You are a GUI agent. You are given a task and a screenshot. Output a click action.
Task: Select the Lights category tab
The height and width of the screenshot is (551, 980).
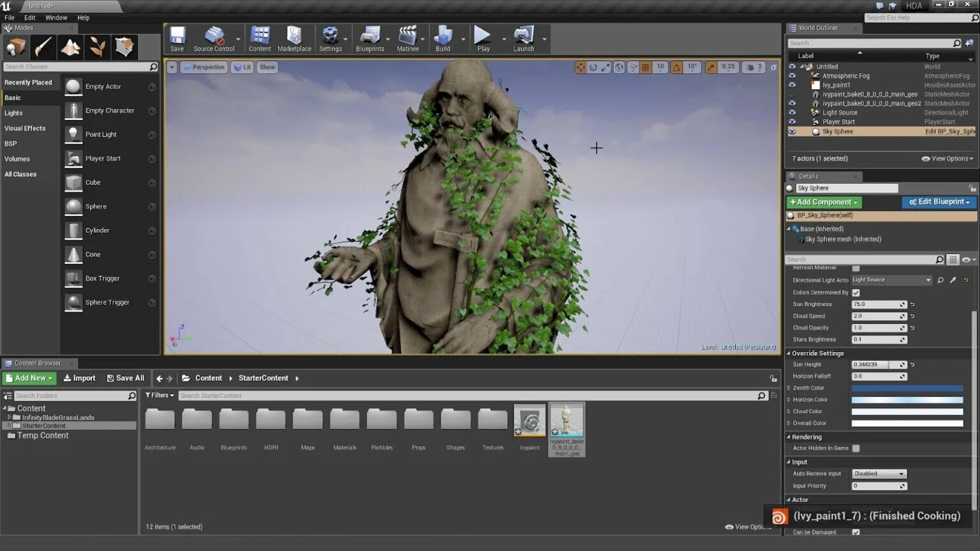14,113
